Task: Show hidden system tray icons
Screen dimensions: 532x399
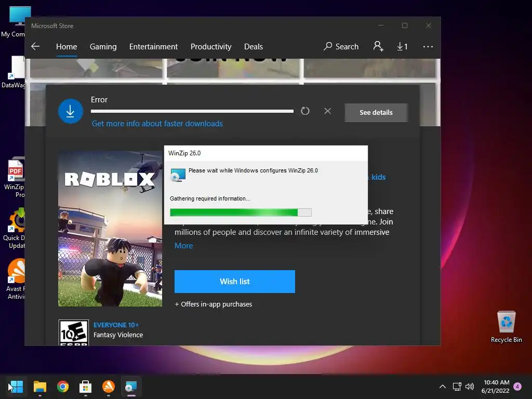Action: pyautogui.click(x=443, y=387)
